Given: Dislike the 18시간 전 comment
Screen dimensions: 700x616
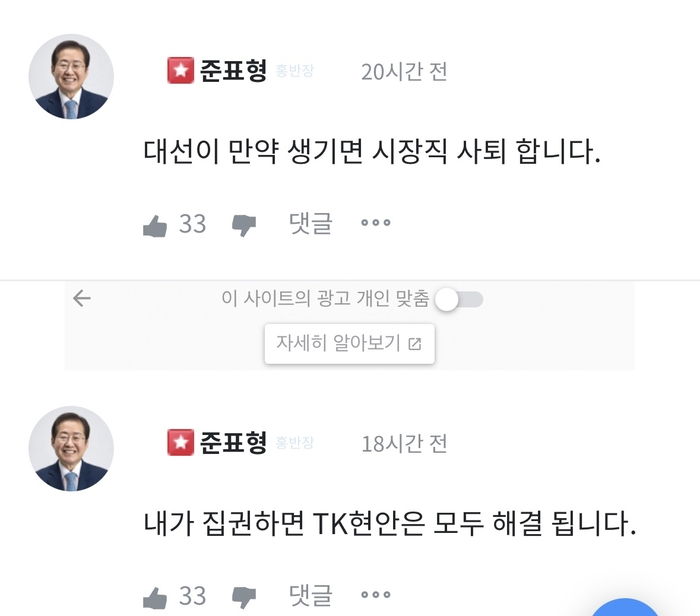Looking at the screenshot, I should point(244,598).
